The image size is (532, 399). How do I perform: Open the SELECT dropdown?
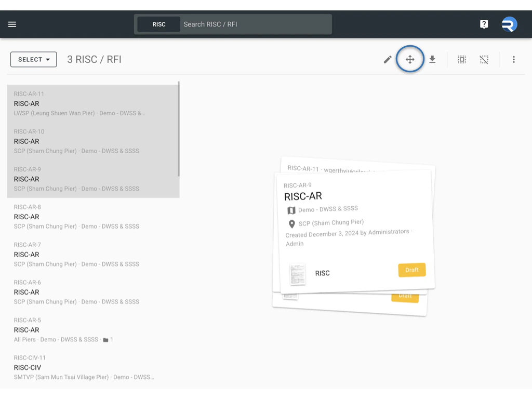[34, 59]
